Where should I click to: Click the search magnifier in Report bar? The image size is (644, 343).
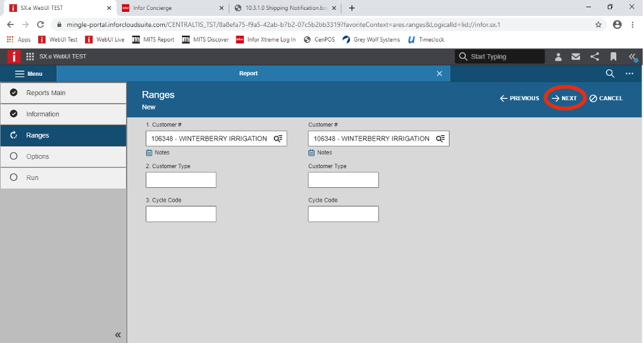pos(610,73)
